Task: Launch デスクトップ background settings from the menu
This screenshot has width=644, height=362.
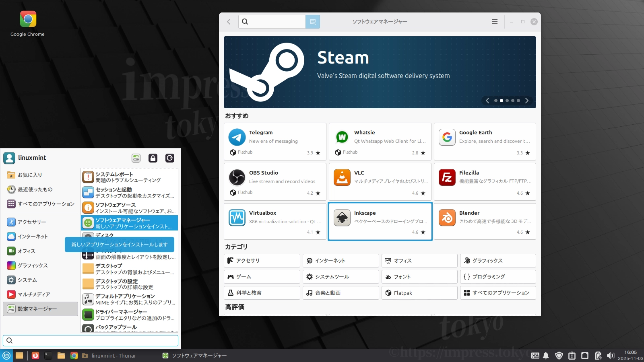Action: [x=129, y=269]
